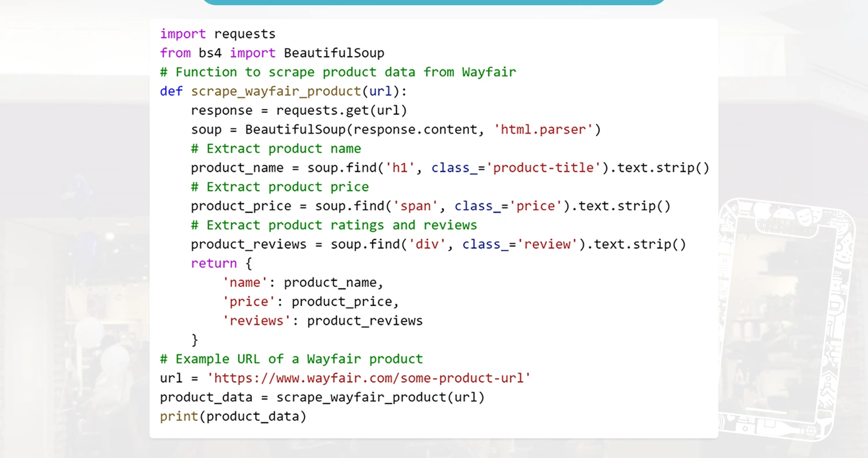Screen dimensions: 868x458
Task: Select the 'reviews' dictionary key
Action: coord(256,321)
